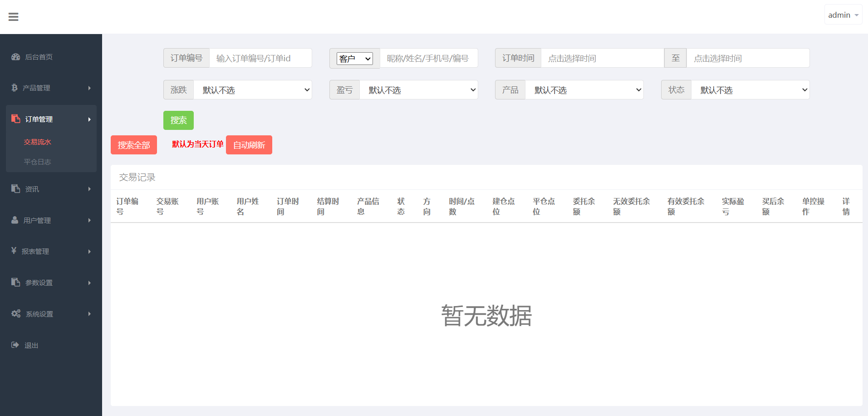
Task: Open the 客户 type selector
Action: click(x=354, y=59)
